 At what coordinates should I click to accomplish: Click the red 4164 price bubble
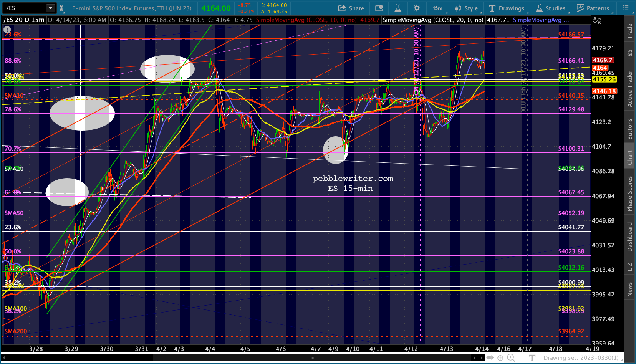[x=600, y=68]
